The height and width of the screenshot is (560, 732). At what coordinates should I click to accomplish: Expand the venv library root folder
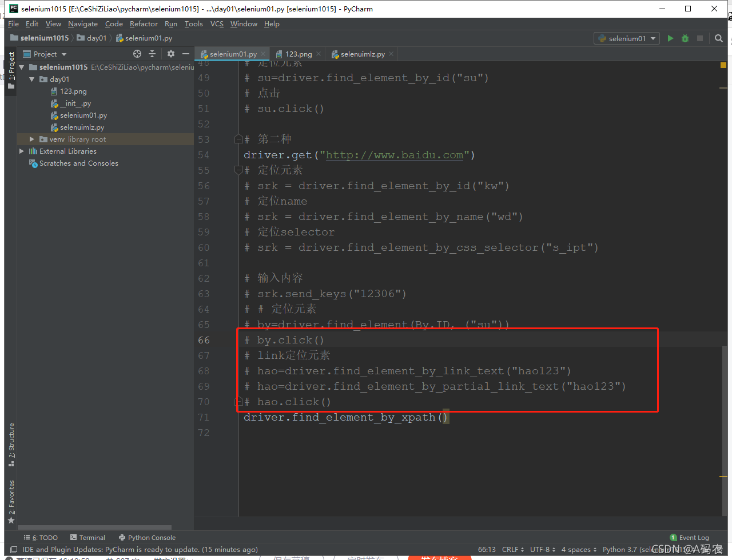point(32,139)
